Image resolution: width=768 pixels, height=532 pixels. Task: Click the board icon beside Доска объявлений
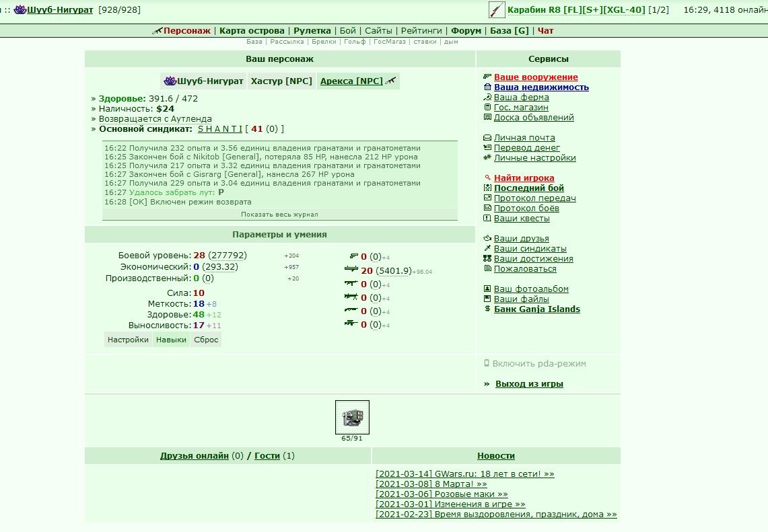tap(487, 117)
